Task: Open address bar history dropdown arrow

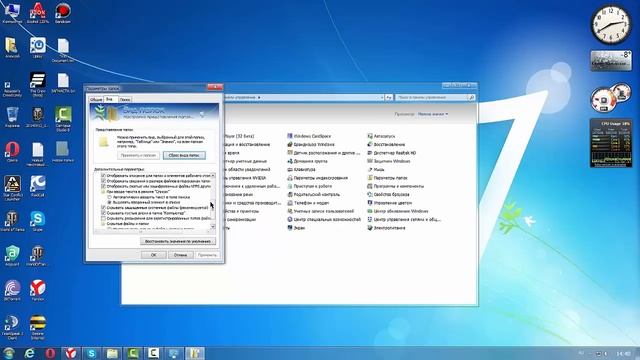Action: [x=382, y=98]
